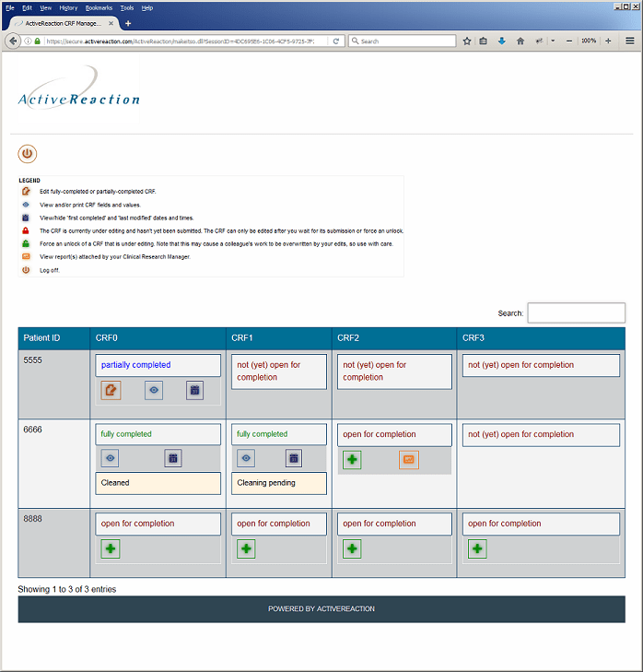Image resolution: width=643 pixels, height=672 pixels.
Task: Zoom out with minus button
Action: [569, 41]
